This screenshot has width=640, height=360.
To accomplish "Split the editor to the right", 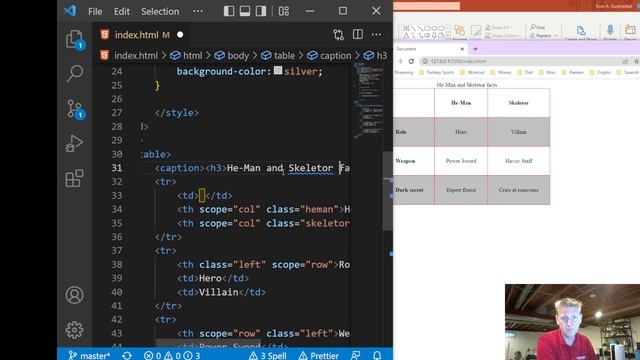I will pyautogui.click(x=358, y=35).
